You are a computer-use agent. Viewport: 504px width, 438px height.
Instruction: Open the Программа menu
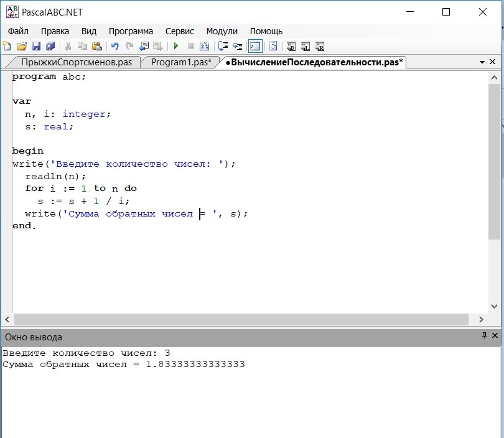click(x=131, y=31)
